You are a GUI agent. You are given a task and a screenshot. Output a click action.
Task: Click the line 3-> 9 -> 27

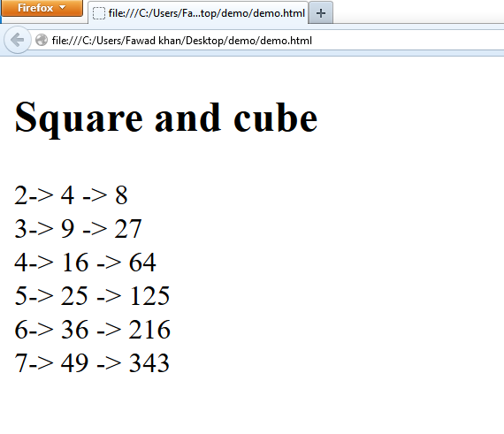(x=78, y=229)
